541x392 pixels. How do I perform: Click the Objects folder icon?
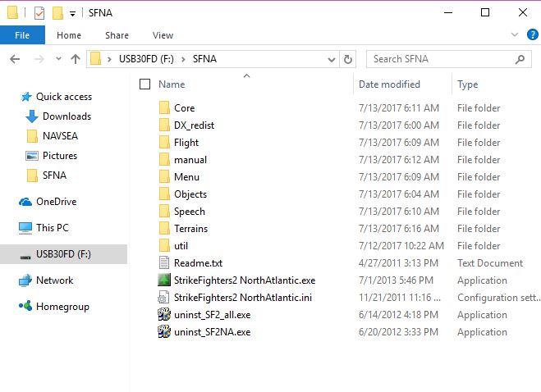(164, 194)
